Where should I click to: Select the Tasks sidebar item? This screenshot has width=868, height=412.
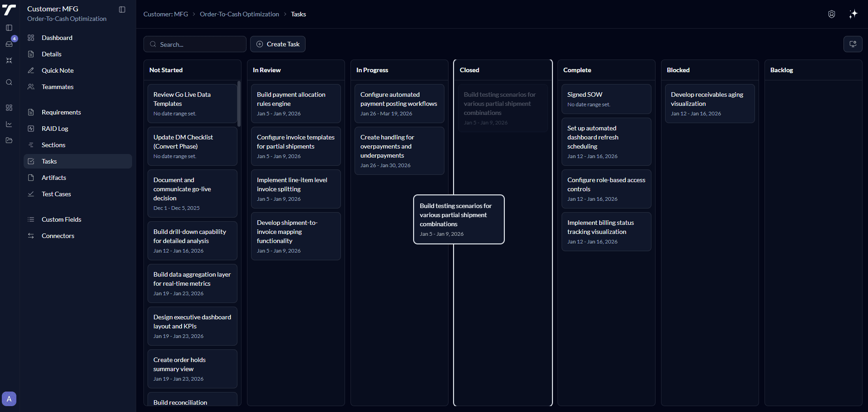[x=78, y=161]
